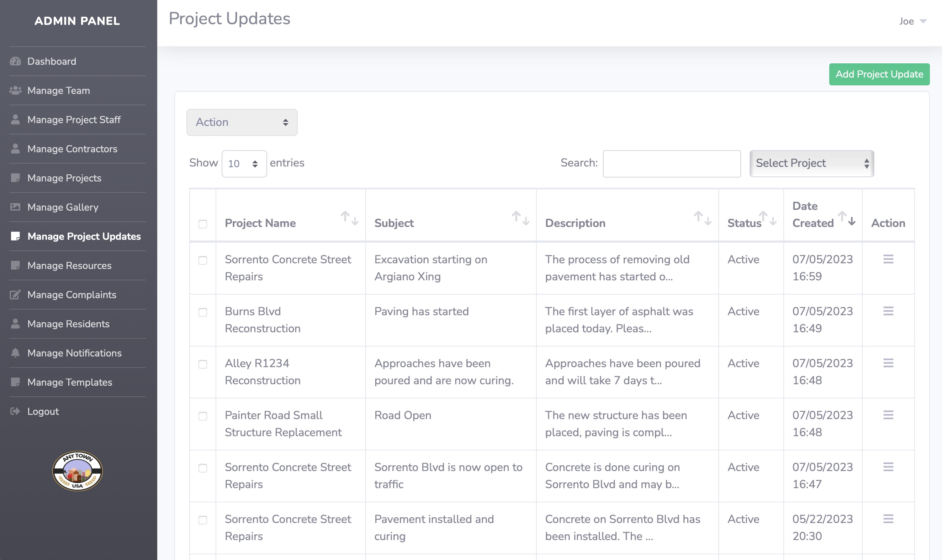The width and height of the screenshot is (942, 560).
Task: Click date cell '07/05/2023 16:59'
Action: [x=822, y=268]
